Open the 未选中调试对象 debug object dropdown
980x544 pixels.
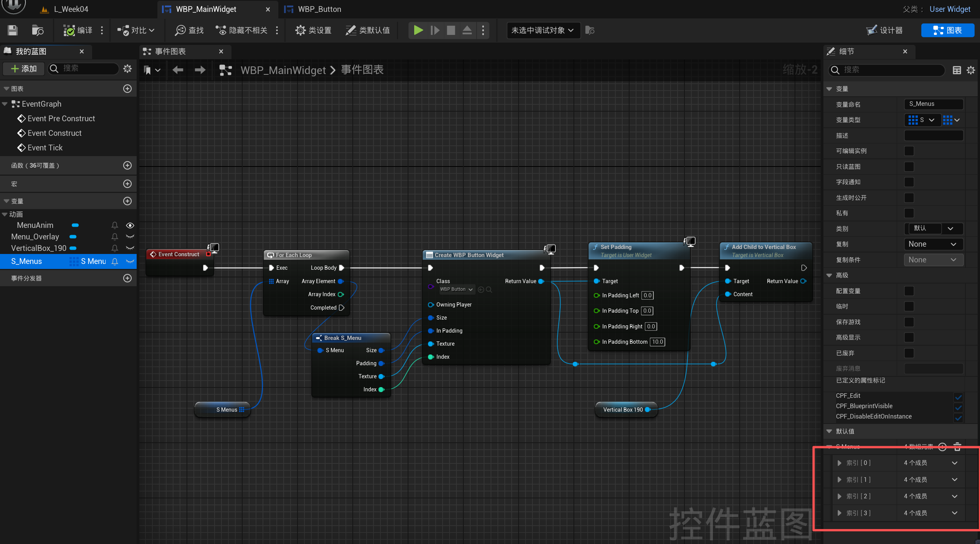(542, 30)
